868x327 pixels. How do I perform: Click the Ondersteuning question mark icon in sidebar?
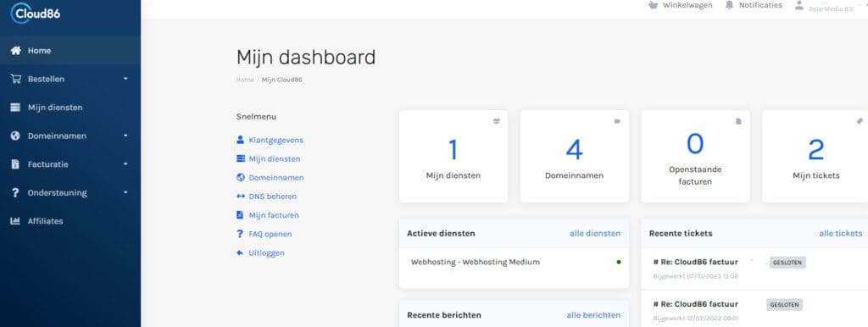click(x=15, y=192)
